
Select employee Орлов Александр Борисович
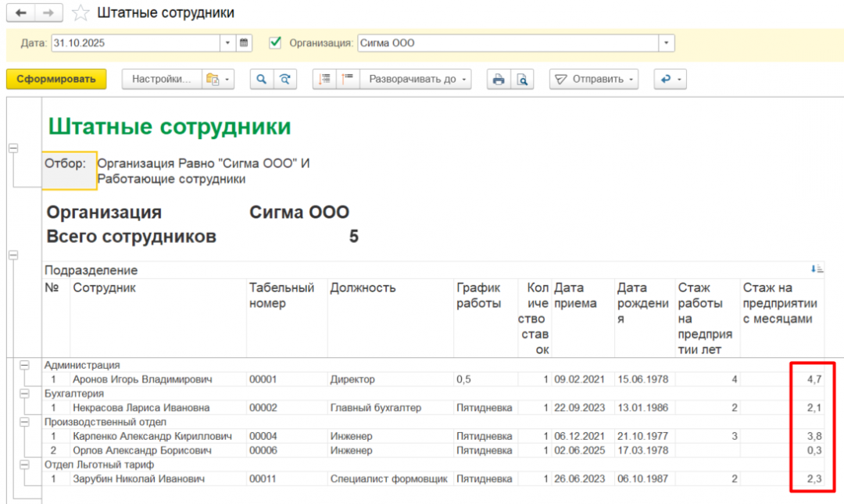coord(142,450)
